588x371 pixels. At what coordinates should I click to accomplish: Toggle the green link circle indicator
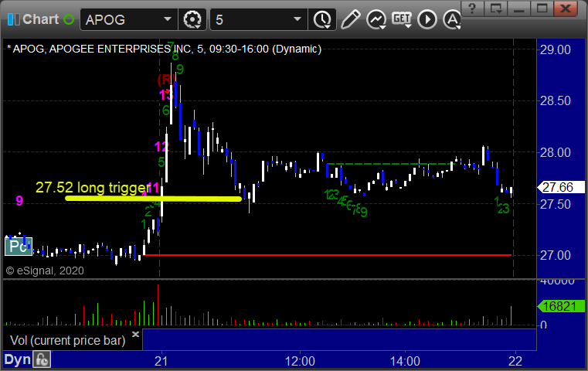tap(69, 19)
